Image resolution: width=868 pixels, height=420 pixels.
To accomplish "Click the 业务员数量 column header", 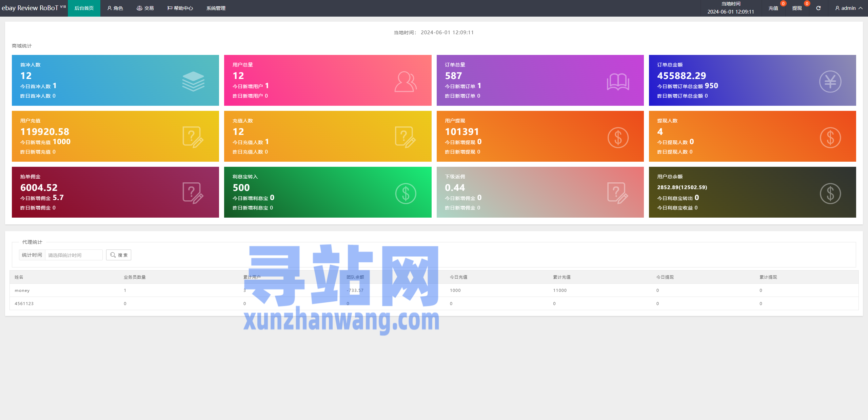I will [x=135, y=277].
